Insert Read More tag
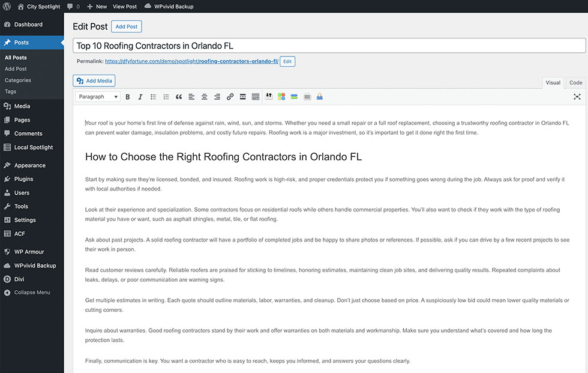Viewport: 588px width, 373px height. coord(242,97)
